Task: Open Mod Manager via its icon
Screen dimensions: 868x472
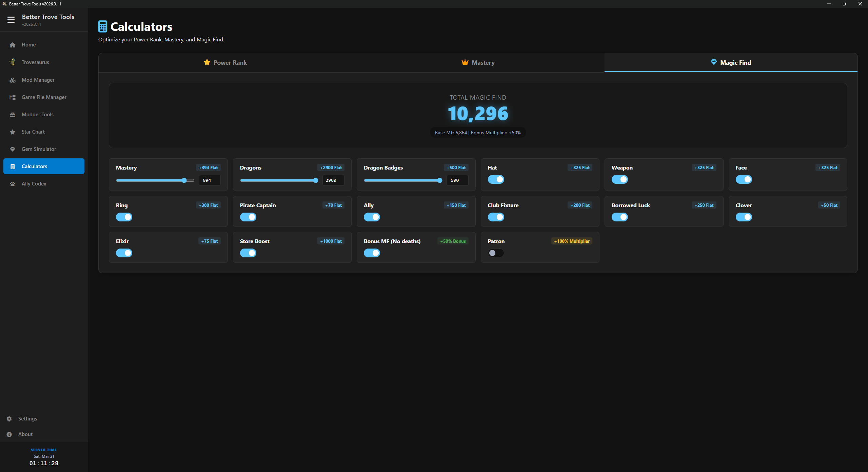Action: tap(13, 80)
